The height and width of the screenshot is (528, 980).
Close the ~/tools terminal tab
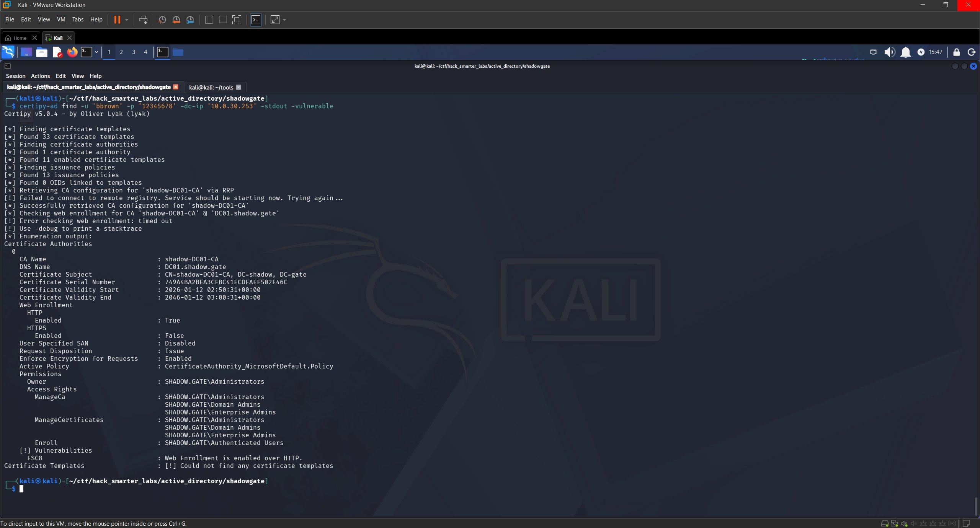[x=238, y=87]
